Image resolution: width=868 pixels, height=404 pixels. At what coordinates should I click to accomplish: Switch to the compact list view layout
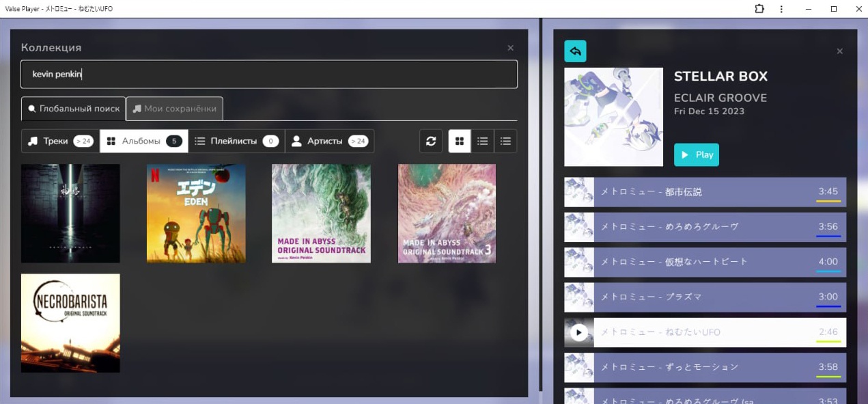[505, 141]
